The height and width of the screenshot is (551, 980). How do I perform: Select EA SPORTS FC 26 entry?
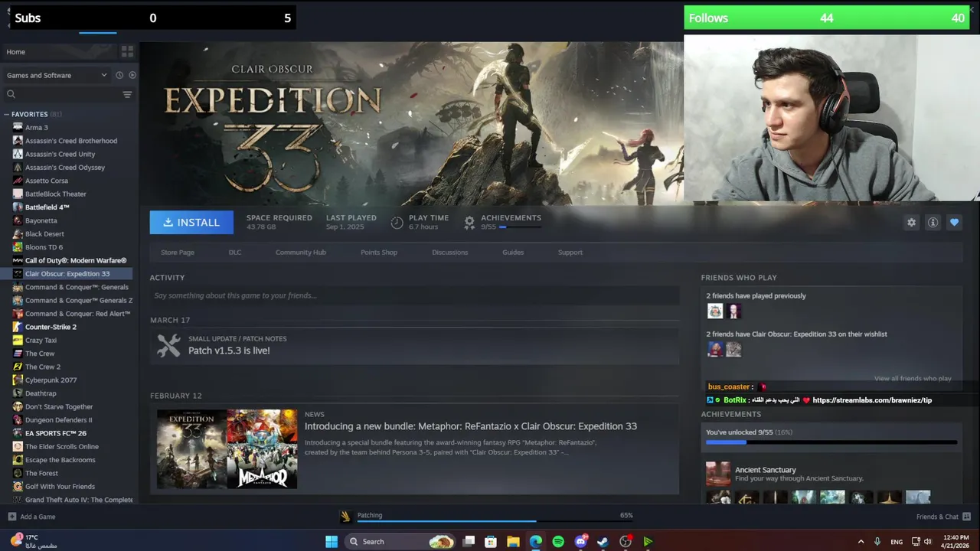click(x=56, y=433)
